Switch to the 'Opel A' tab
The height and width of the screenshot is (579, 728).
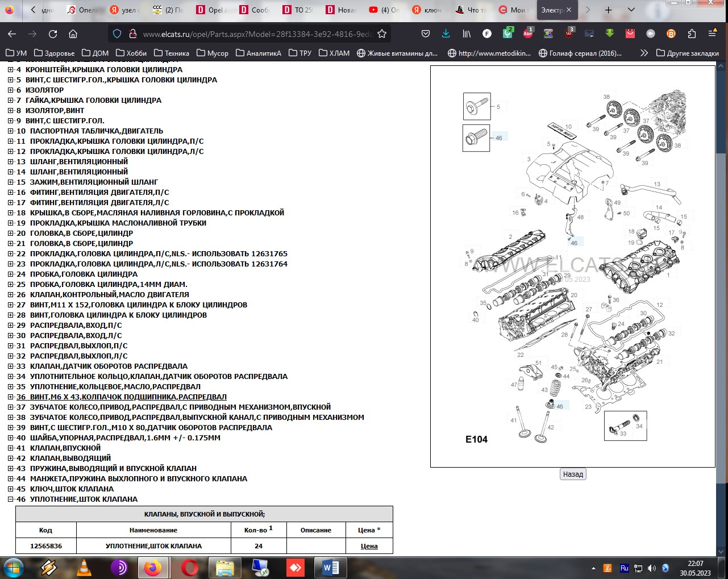[212, 10]
